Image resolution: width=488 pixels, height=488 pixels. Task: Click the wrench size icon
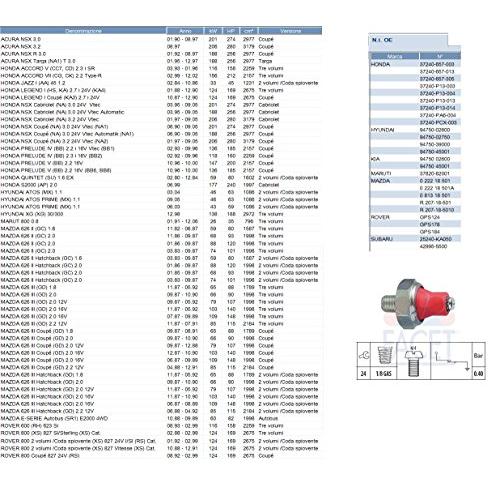364,356
